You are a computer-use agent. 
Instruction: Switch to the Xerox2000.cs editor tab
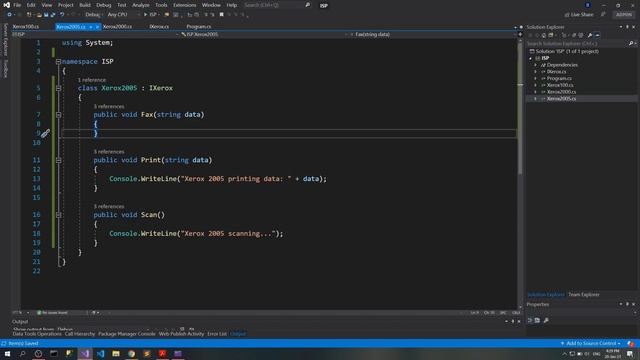(117, 27)
